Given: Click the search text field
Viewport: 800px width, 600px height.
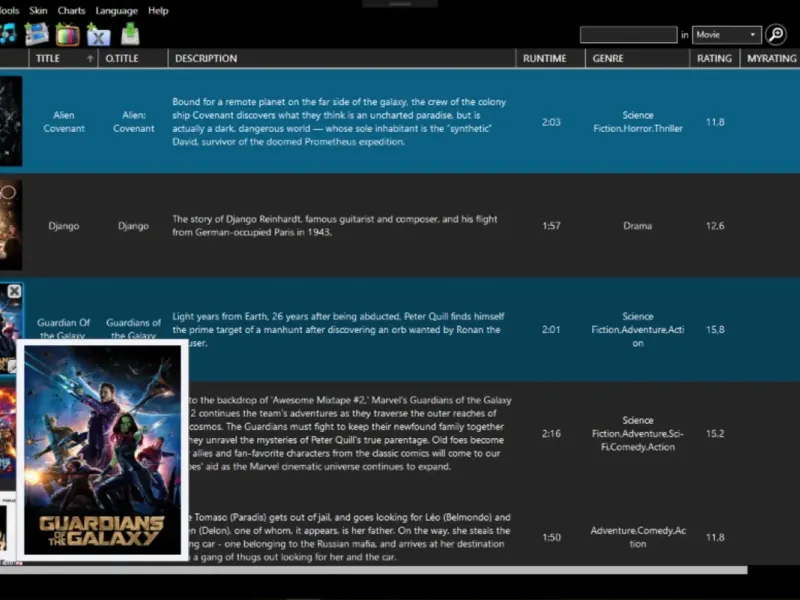Looking at the screenshot, I should click(629, 35).
